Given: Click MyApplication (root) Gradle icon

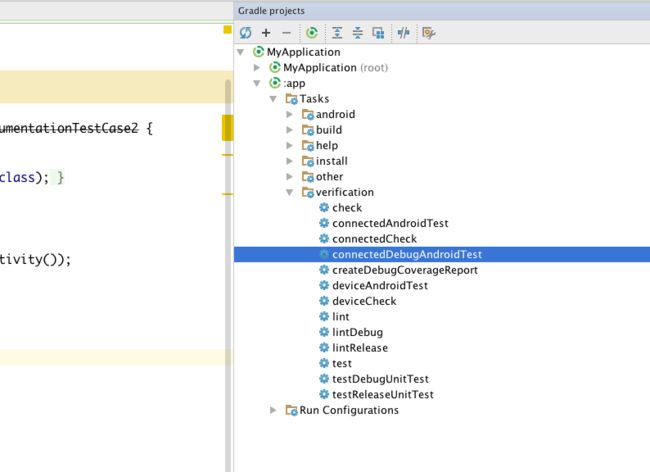Looking at the screenshot, I should point(275,67).
